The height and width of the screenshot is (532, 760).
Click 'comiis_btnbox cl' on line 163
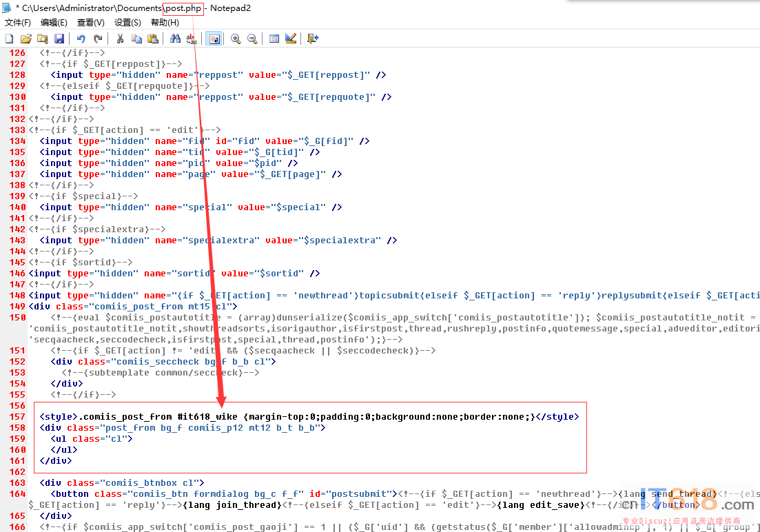150,483
